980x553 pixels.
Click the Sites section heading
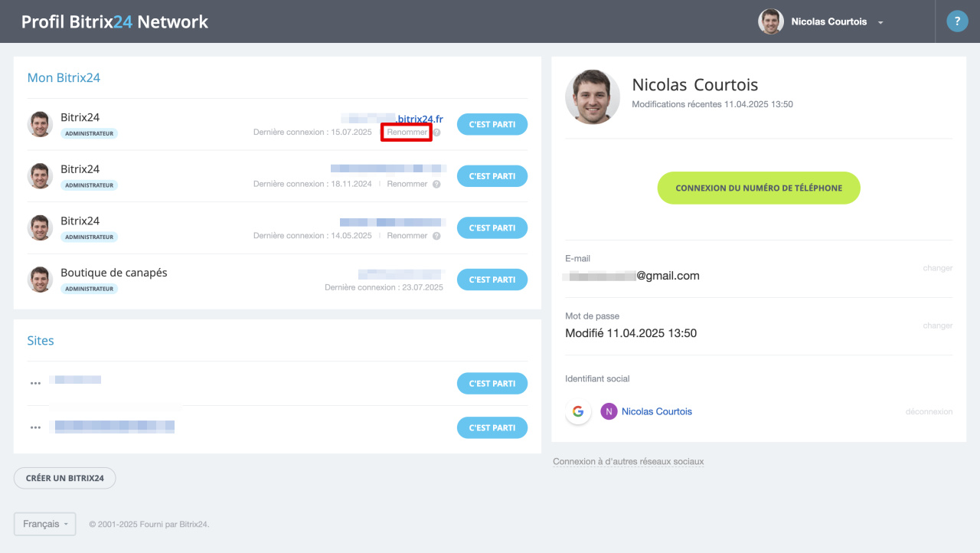(x=41, y=340)
